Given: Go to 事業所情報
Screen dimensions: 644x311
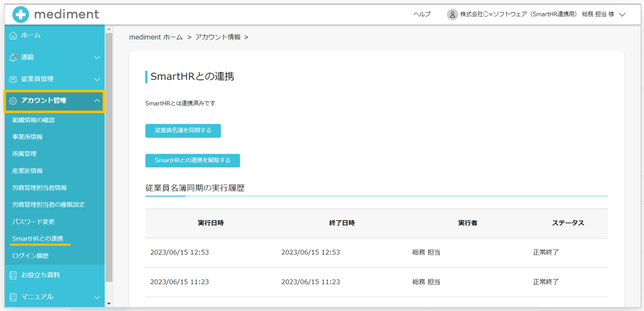Looking at the screenshot, I should point(28,137).
